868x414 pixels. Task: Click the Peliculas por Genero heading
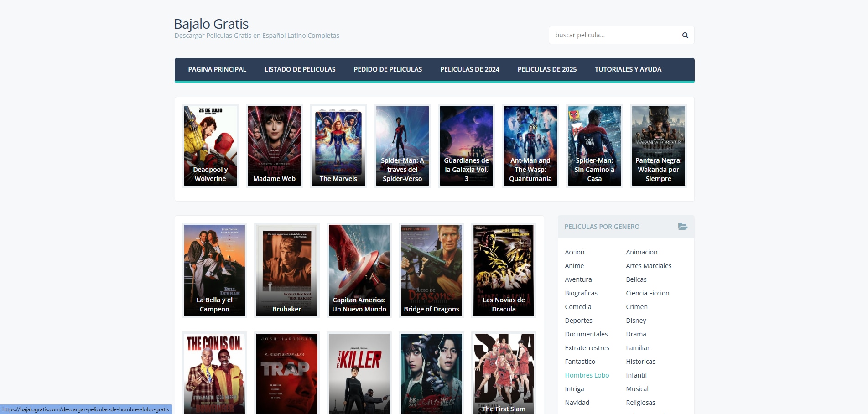click(602, 227)
